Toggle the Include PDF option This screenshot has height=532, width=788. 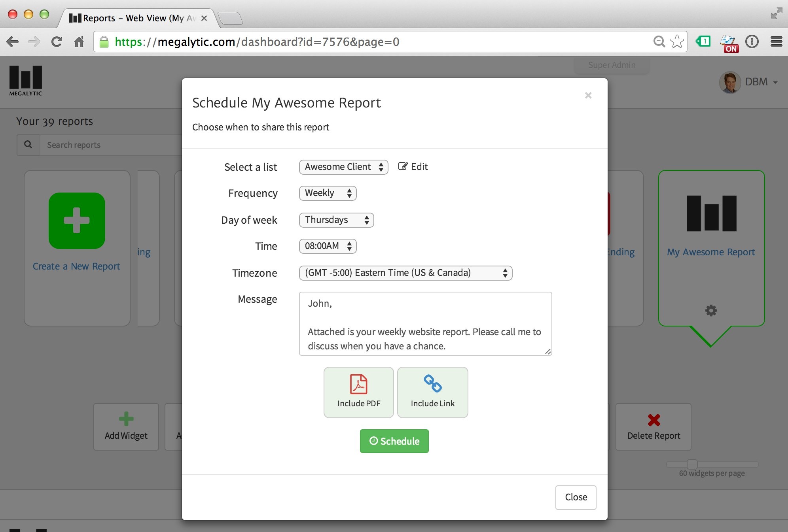[x=358, y=392]
